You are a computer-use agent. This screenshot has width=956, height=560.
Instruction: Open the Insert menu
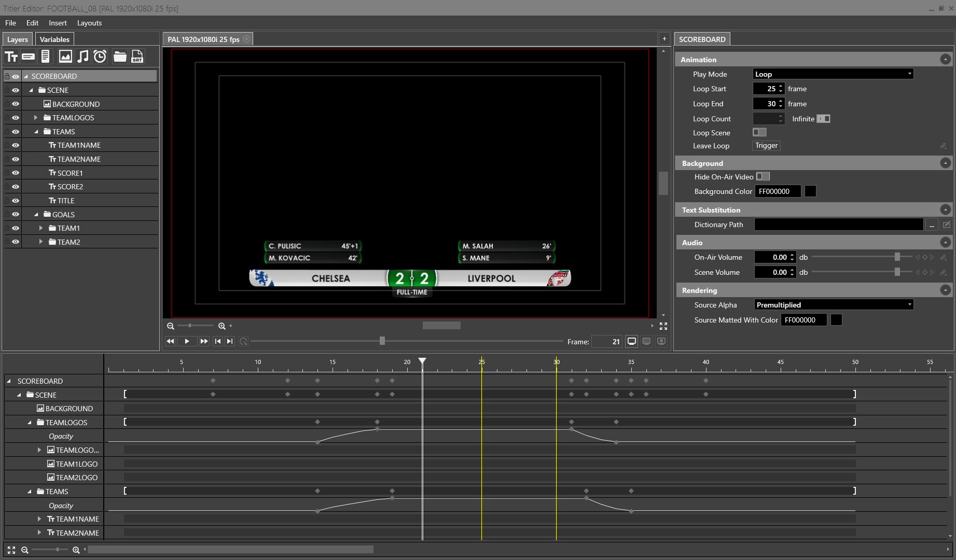pyautogui.click(x=58, y=23)
